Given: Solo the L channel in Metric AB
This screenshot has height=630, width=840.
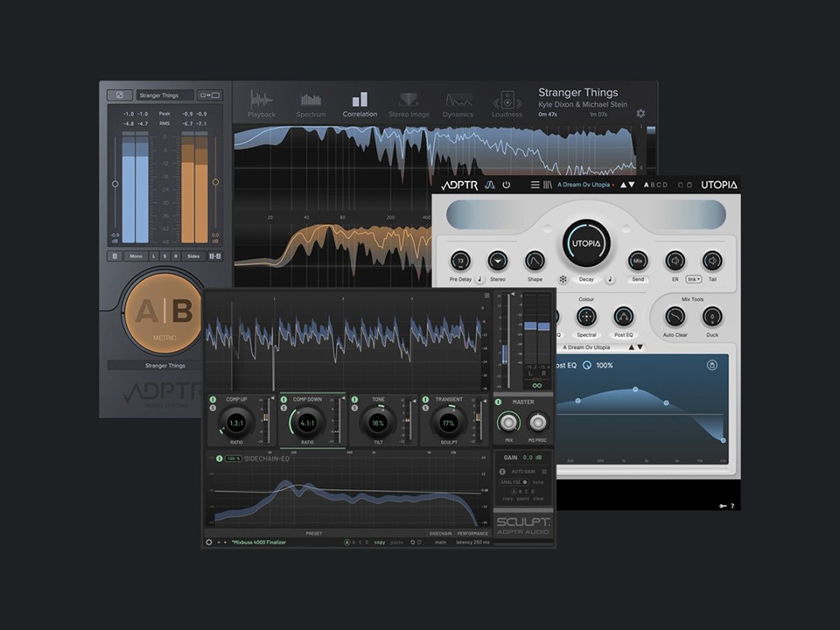Looking at the screenshot, I should coord(154,256).
